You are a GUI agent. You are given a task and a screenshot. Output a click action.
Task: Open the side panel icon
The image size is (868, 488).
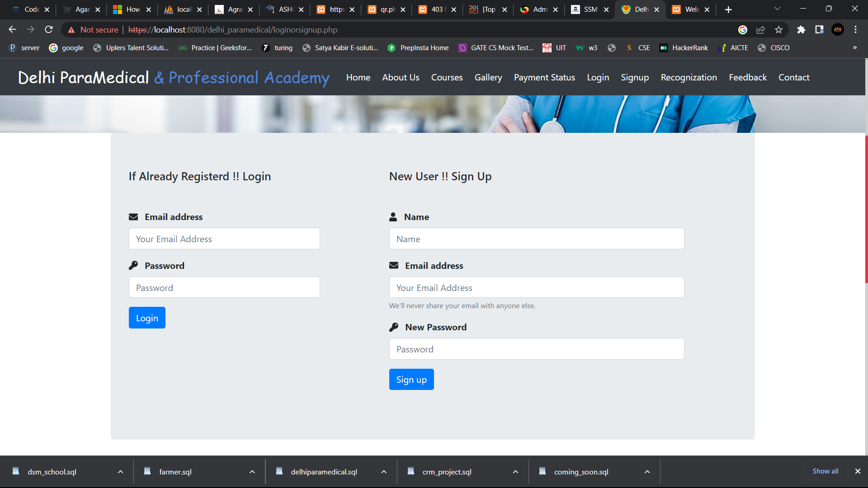[819, 30]
